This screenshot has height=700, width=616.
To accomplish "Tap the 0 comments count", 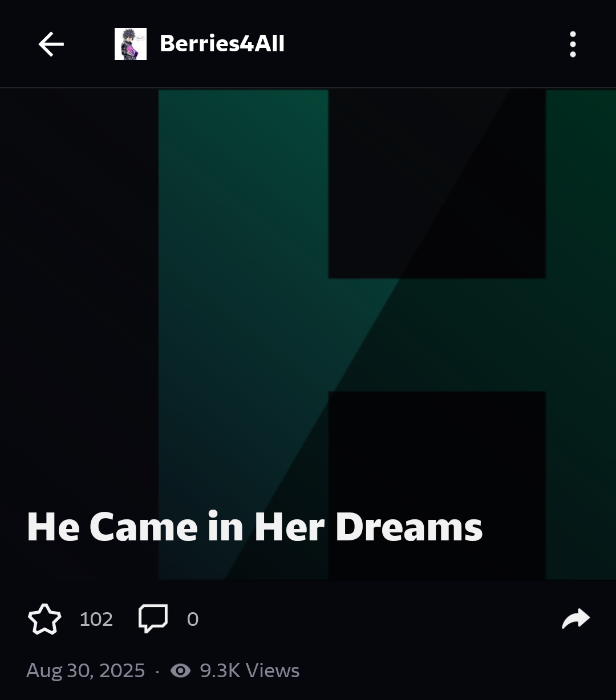I will pos(193,619).
